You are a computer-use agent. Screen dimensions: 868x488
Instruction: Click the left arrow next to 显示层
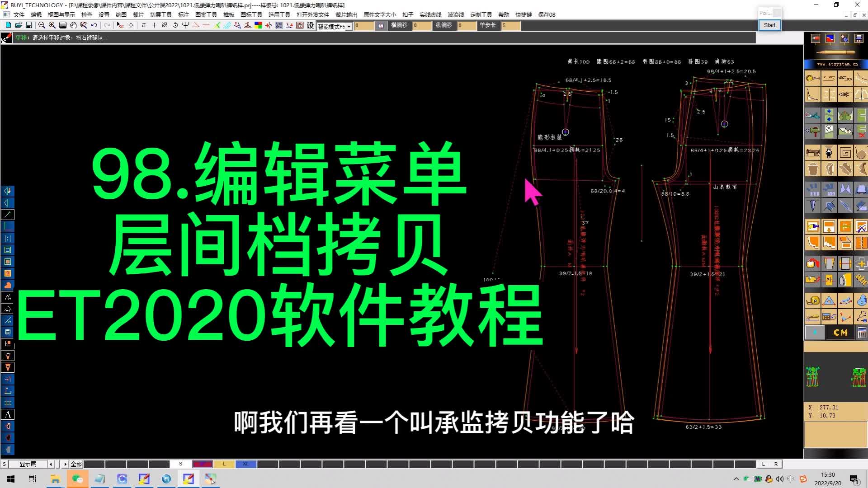[51, 464]
